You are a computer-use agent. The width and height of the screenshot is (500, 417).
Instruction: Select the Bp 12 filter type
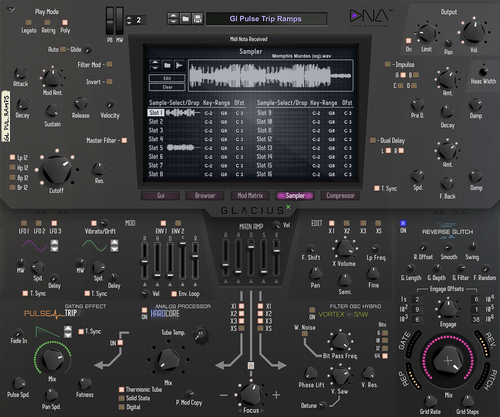click(x=12, y=177)
